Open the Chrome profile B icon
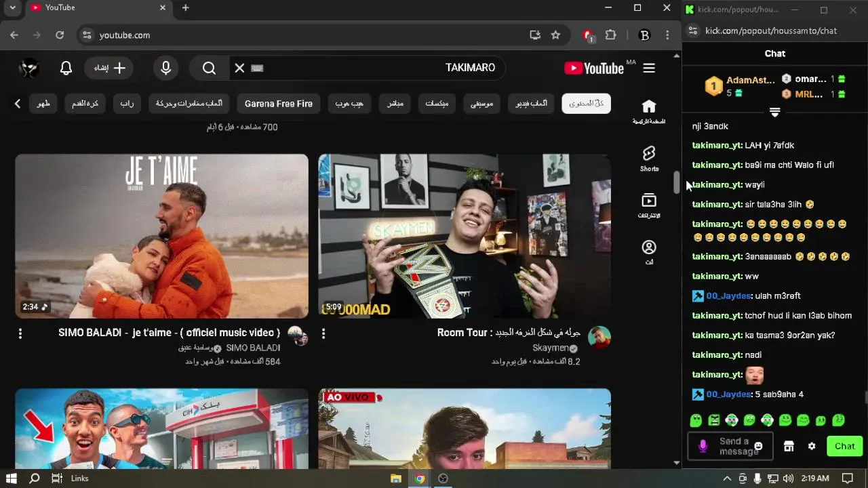This screenshot has width=868, height=488. point(645,35)
